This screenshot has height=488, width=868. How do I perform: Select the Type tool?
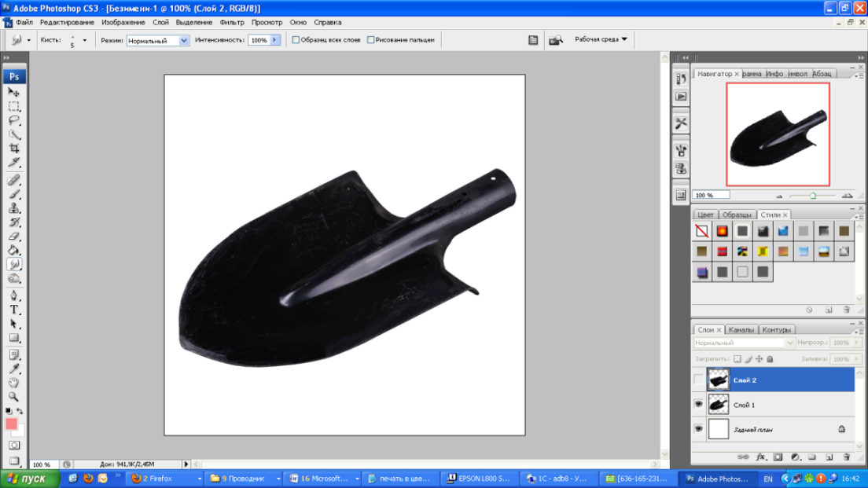pyautogui.click(x=14, y=310)
